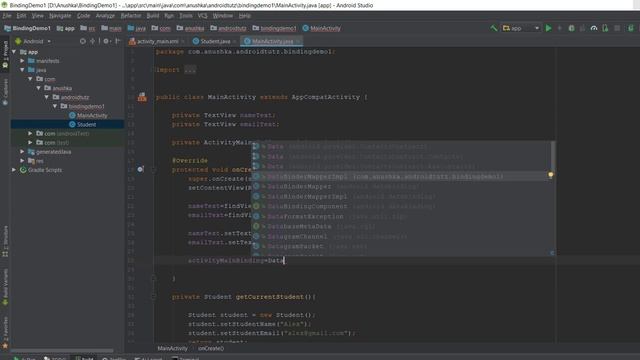Expand the manifests folder
The width and height of the screenshot is (640, 360).
(22, 61)
